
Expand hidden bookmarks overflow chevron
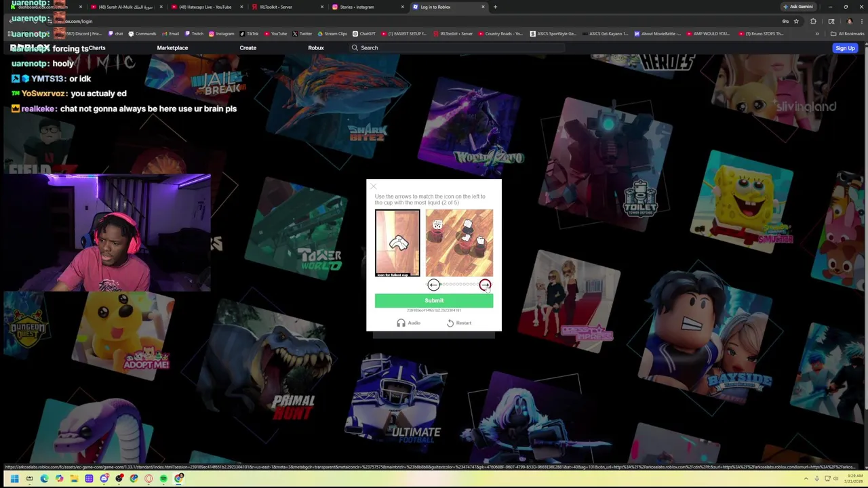click(x=817, y=34)
